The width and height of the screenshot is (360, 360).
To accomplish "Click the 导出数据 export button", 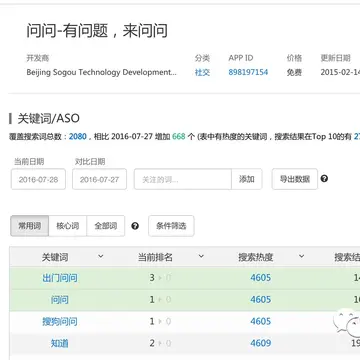I will [295, 179].
